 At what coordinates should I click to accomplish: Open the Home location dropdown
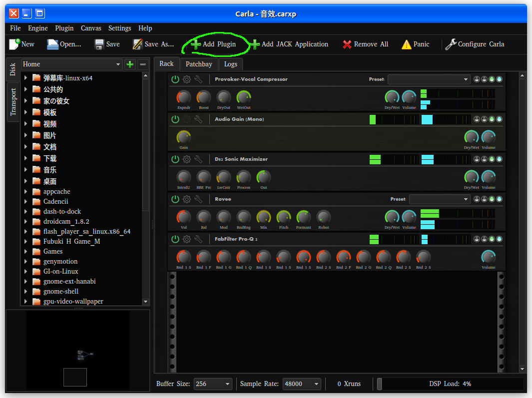71,64
